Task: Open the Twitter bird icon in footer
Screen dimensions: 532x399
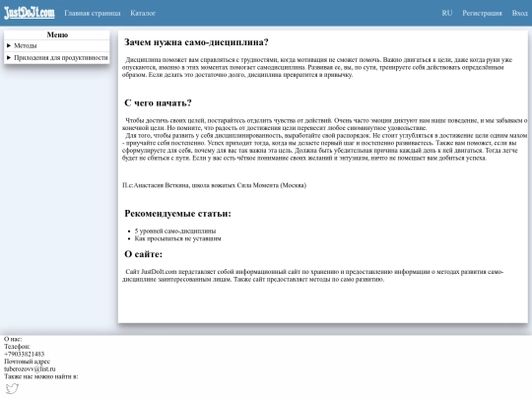Action: [x=12, y=388]
